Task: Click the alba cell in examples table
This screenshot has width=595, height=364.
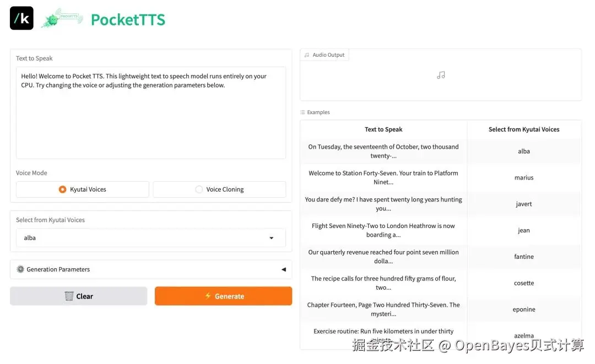Action: click(x=524, y=151)
